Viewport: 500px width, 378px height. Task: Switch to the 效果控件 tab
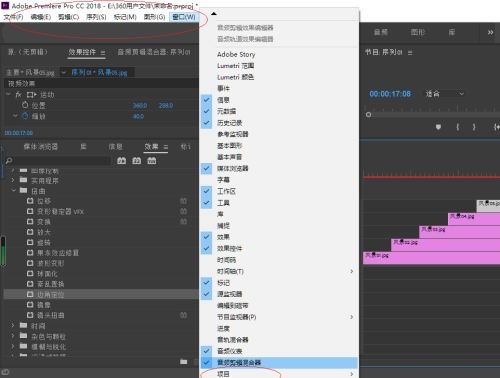pos(82,52)
